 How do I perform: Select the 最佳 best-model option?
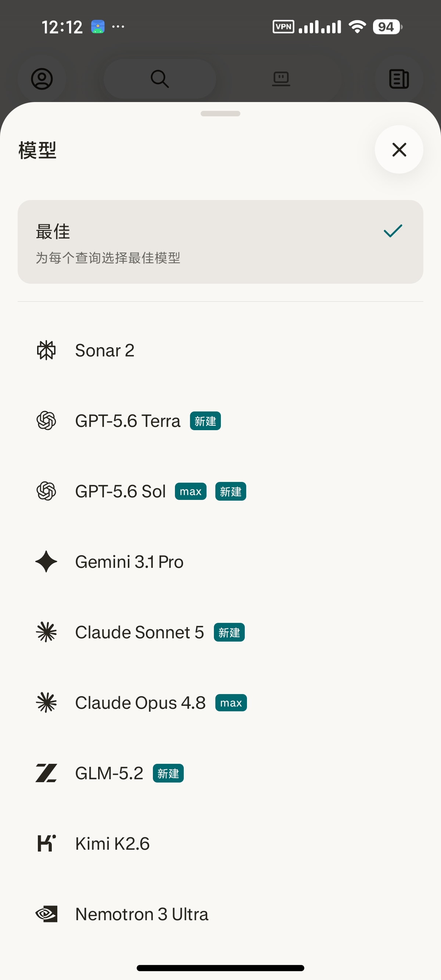[x=220, y=242]
